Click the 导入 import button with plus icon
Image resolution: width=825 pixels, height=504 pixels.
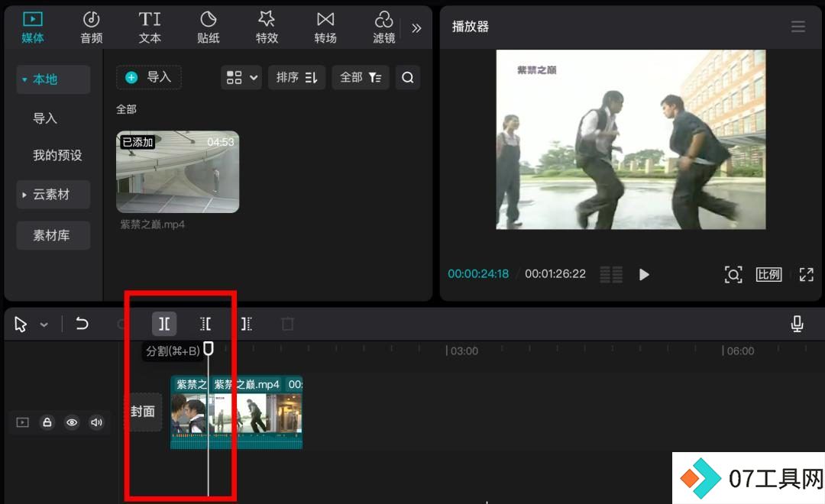click(149, 77)
